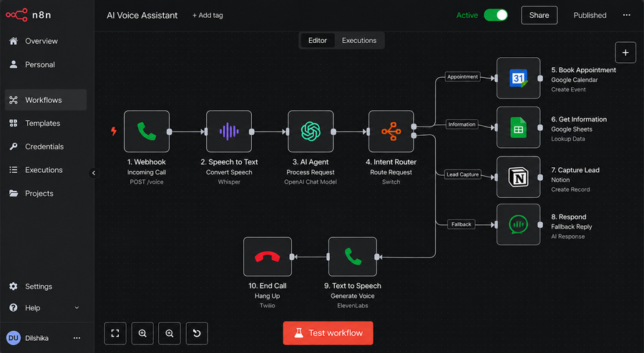Select the Text to Speech ElevenLabs node
The width and height of the screenshot is (644, 353).
tap(352, 257)
